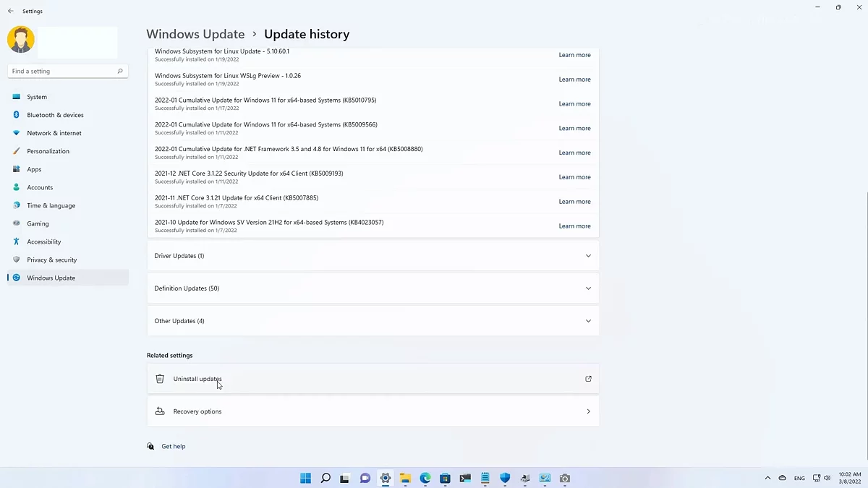Viewport: 868px width, 488px height.
Task: Open taskbar Search
Action: (x=325, y=478)
